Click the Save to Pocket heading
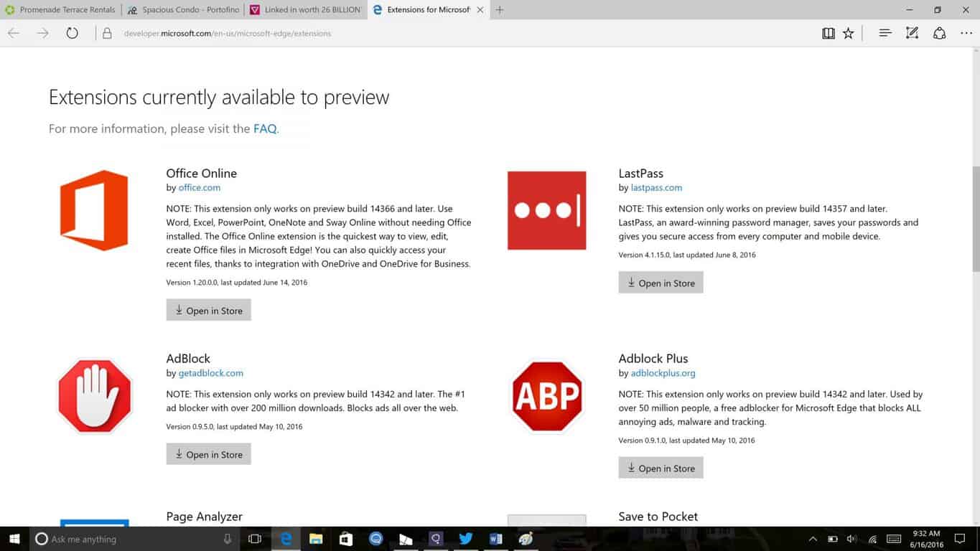 click(x=658, y=517)
